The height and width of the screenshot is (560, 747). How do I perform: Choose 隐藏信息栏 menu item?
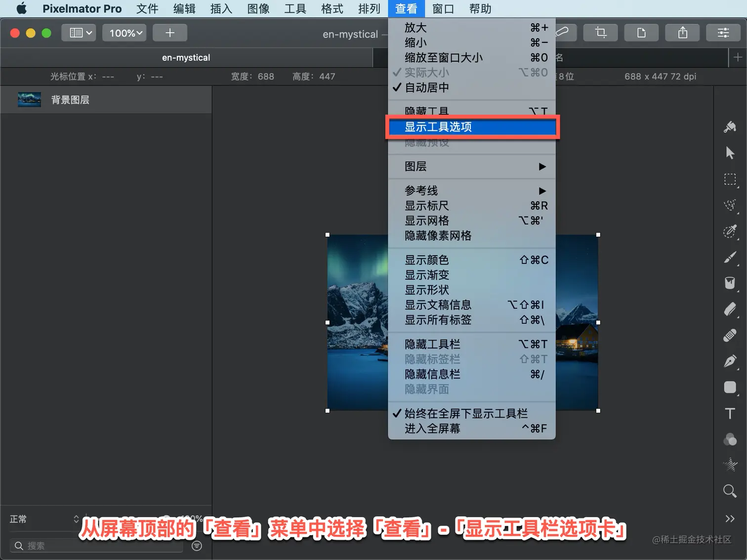[471, 374]
